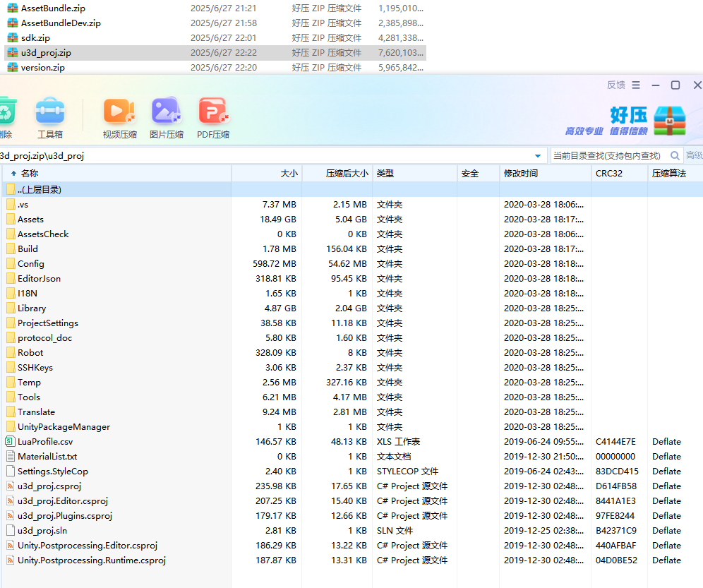Select the Assets folder row
The height and width of the screenshot is (588, 703).
30,220
